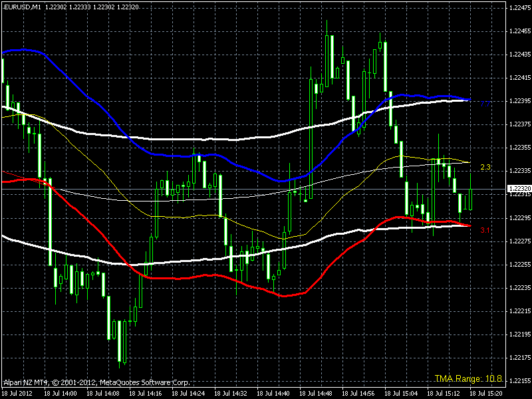
Task: Click the 1.22475 price axis label
Action: [520, 9]
